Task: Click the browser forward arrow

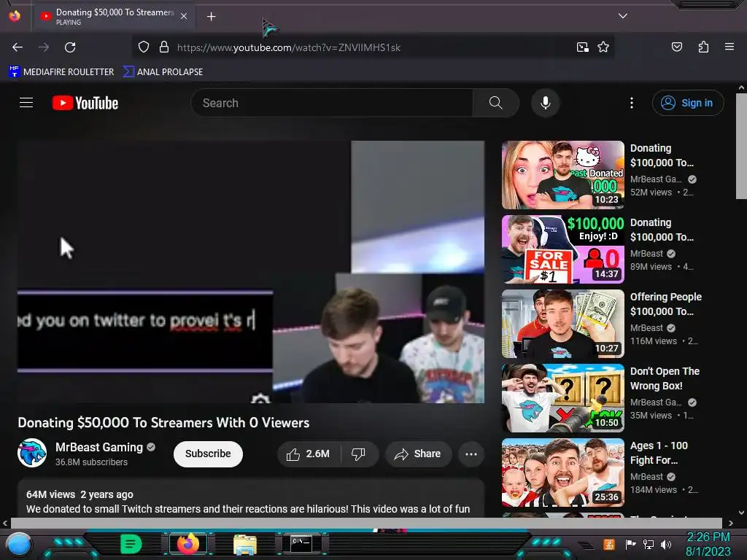Action: (x=44, y=47)
